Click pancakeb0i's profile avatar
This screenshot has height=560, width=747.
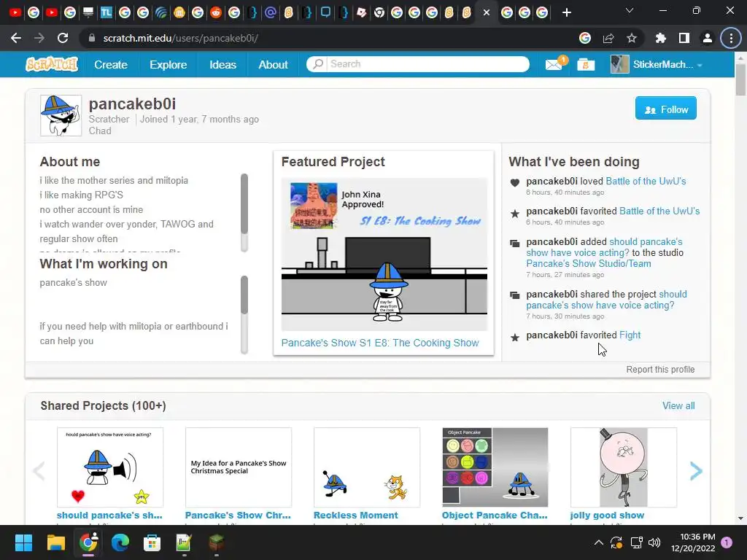point(61,115)
